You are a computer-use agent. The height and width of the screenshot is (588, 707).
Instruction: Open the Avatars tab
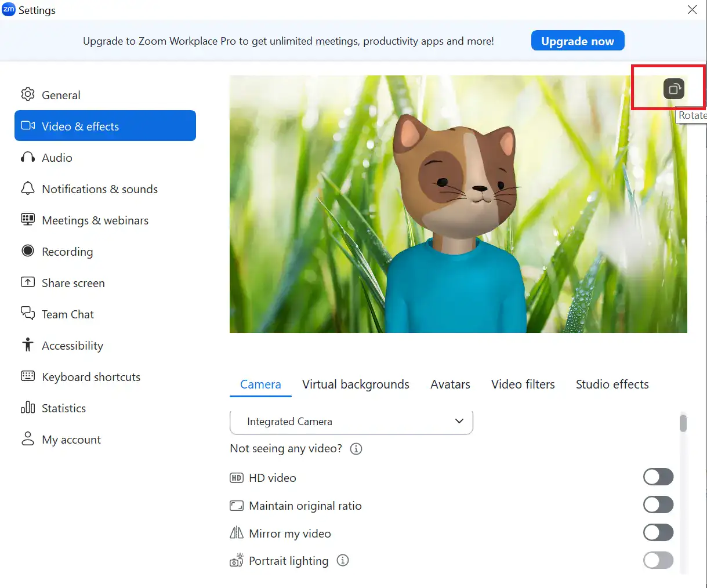[x=450, y=384]
